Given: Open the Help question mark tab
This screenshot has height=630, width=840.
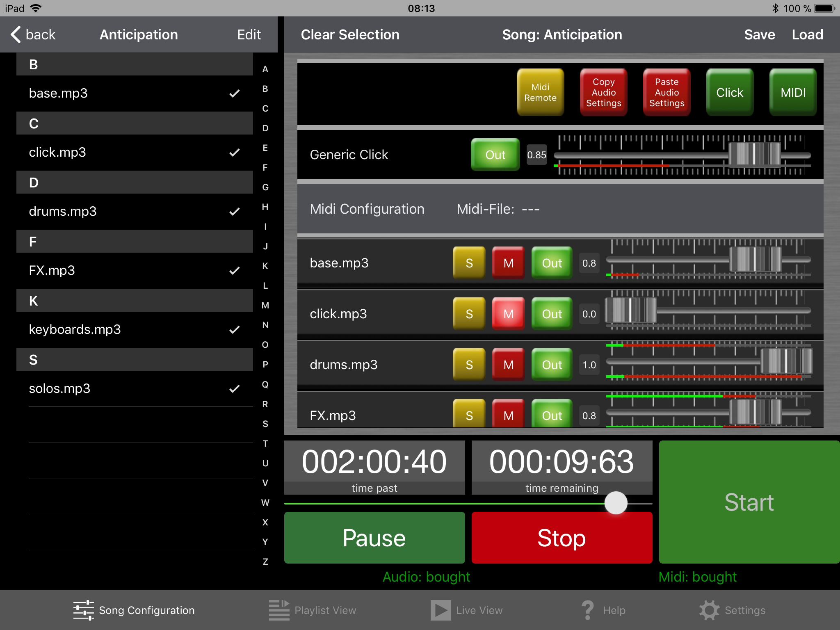Looking at the screenshot, I should (603, 610).
